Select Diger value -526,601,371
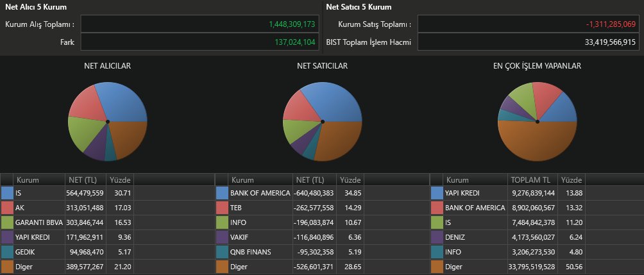This screenshot has width=644, height=275. tap(314, 267)
